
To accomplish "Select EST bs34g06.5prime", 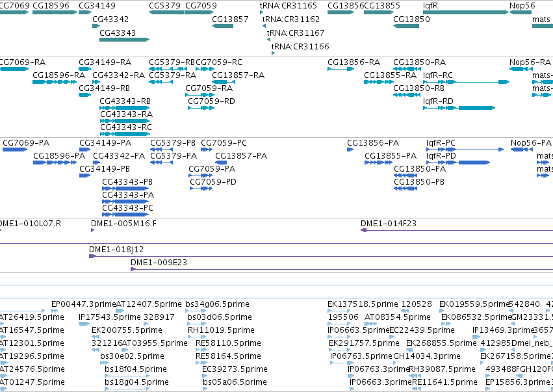I will click(x=217, y=304).
